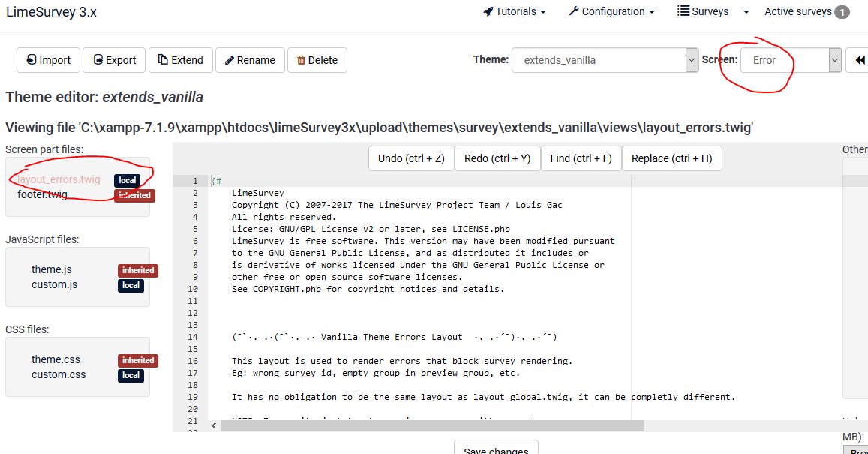Click the wrench icon beside Configuration
This screenshot has width=868, height=454.
click(x=574, y=11)
